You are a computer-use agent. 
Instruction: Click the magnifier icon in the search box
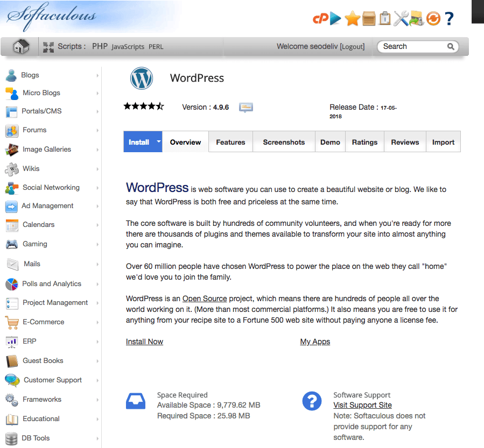(x=451, y=47)
